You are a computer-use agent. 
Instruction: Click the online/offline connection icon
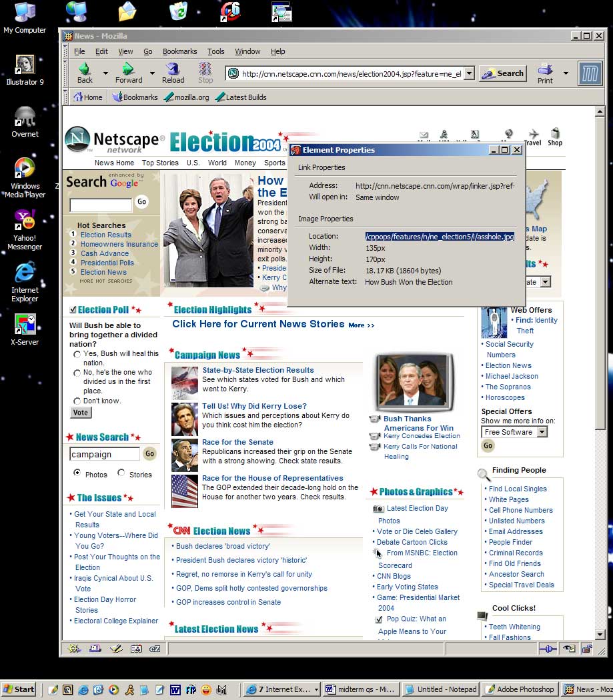coord(548,649)
